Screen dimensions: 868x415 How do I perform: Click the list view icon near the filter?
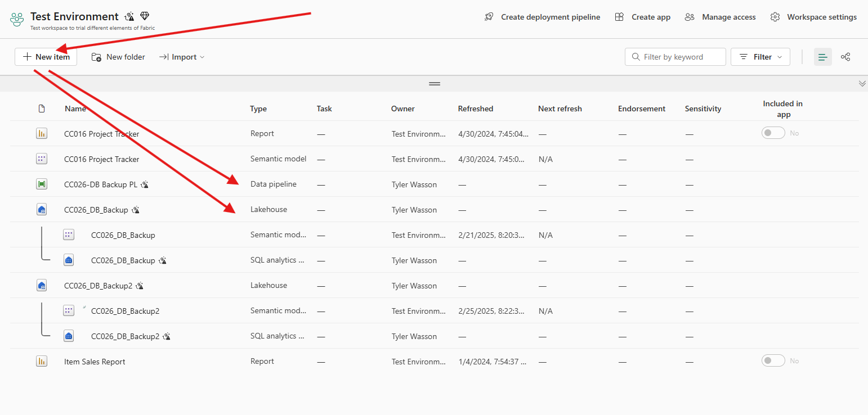(823, 57)
